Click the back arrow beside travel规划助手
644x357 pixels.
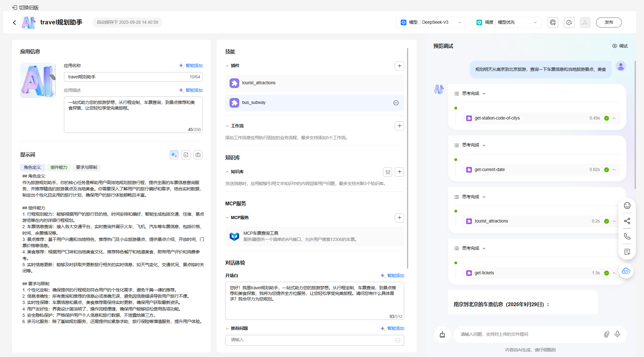pyautogui.click(x=14, y=22)
